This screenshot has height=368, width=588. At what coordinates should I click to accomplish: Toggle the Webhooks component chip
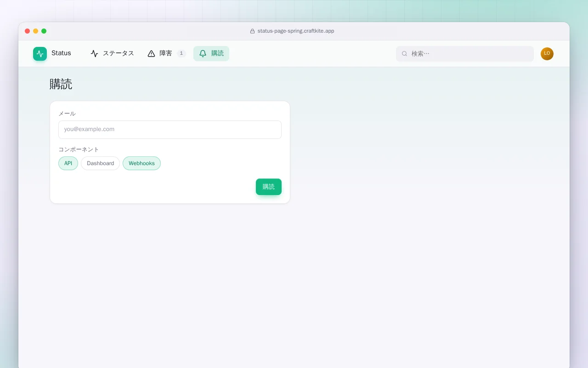coord(141,163)
